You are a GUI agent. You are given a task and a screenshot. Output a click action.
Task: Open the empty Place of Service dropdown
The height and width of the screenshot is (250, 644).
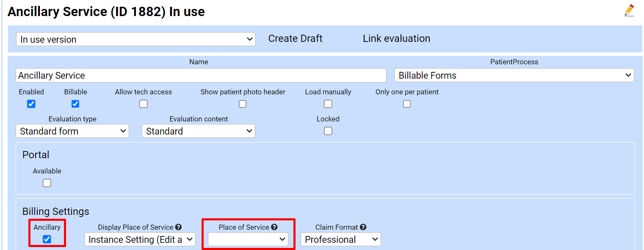pos(248,239)
